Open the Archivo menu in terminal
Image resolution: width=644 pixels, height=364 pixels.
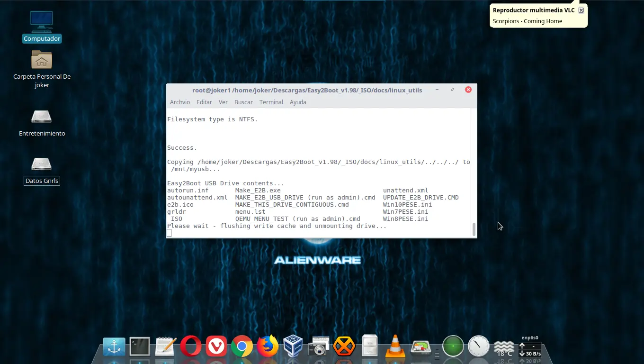[x=179, y=102]
